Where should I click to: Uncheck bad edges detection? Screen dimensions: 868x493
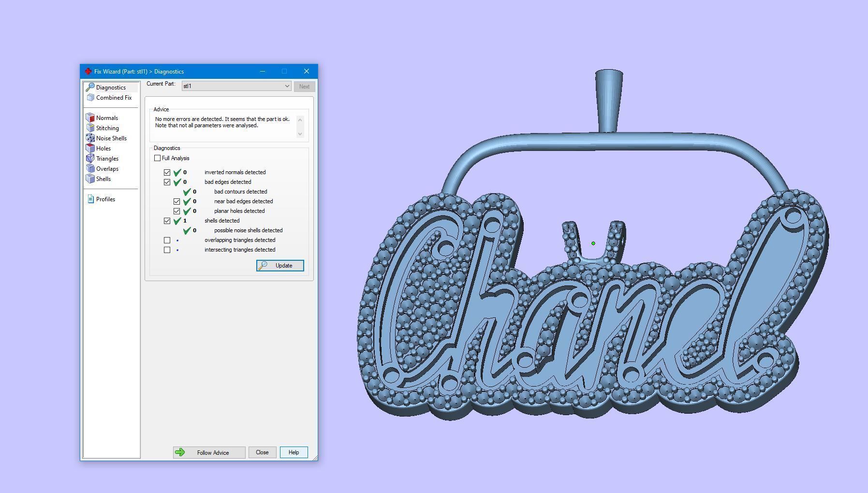click(167, 182)
